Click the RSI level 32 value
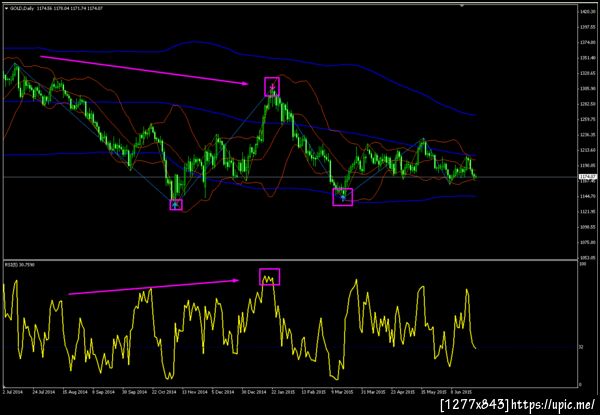600x415 pixels. pyautogui.click(x=581, y=347)
